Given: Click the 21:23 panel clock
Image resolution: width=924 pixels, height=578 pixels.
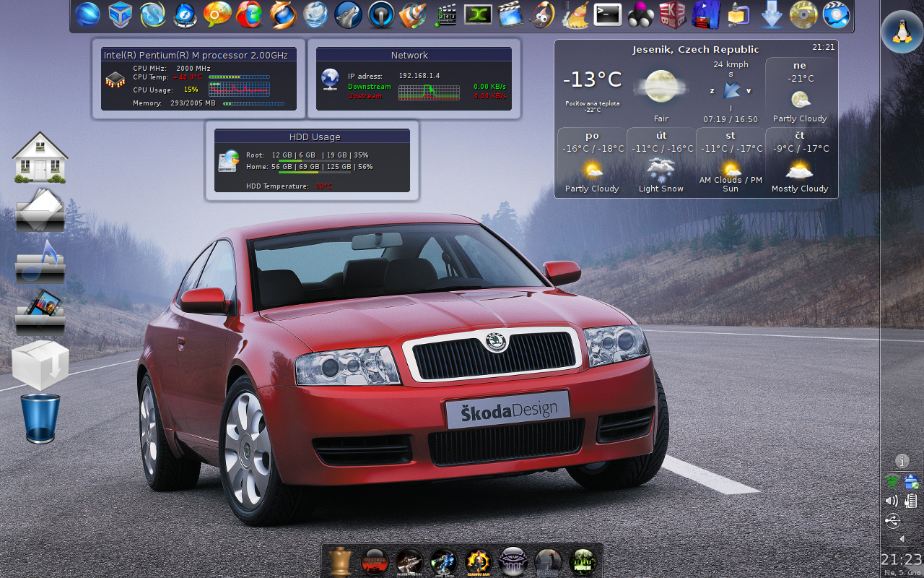Looking at the screenshot, I should point(901,559).
